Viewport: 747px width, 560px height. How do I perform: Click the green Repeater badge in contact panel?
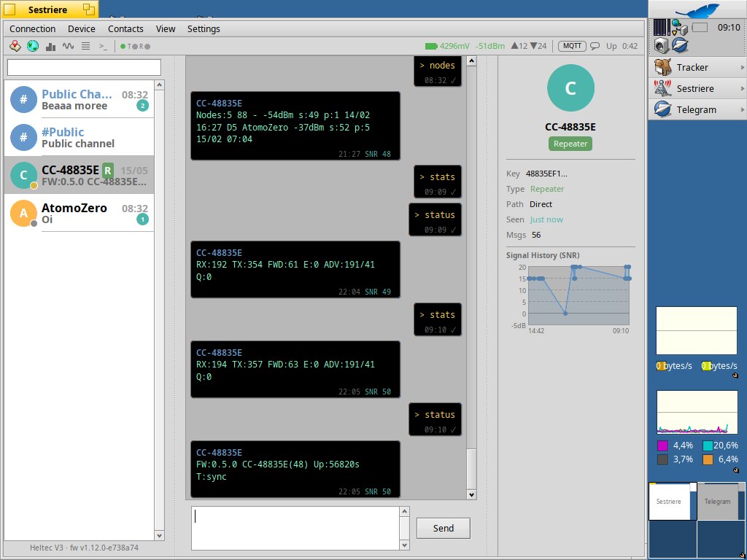click(570, 144)
